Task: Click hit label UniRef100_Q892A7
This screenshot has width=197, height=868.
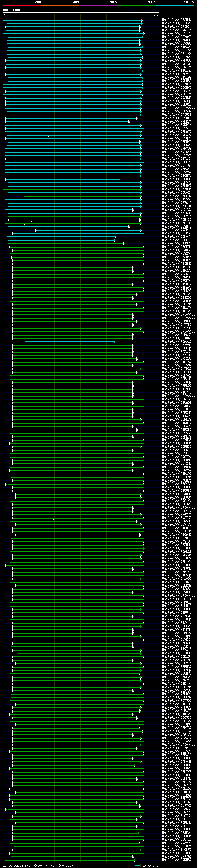Action: pyautogui.click(x=177, y=328)
